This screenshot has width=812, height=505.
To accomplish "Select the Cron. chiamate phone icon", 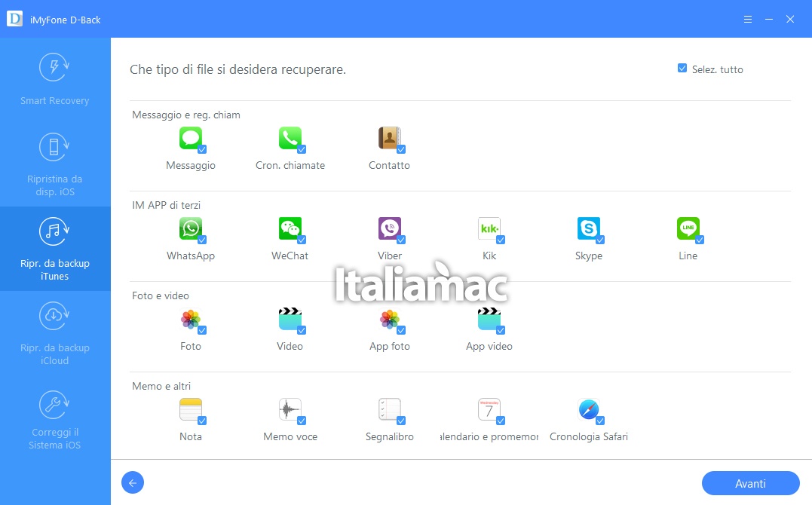I will pyautogui.click(x=290, y=138).
